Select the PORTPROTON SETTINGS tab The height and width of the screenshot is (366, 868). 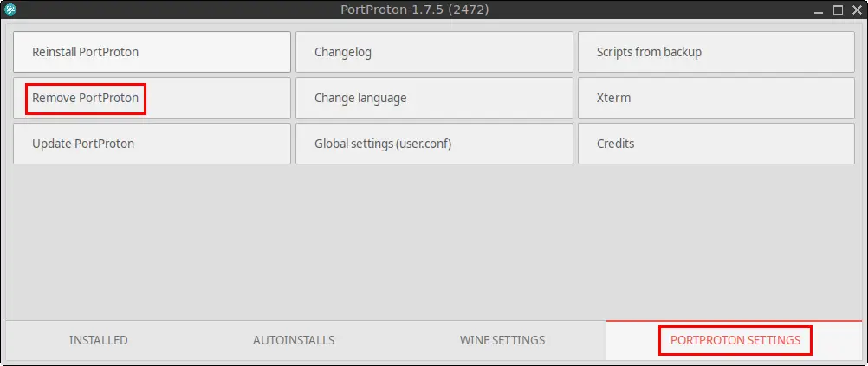(735, 340)
